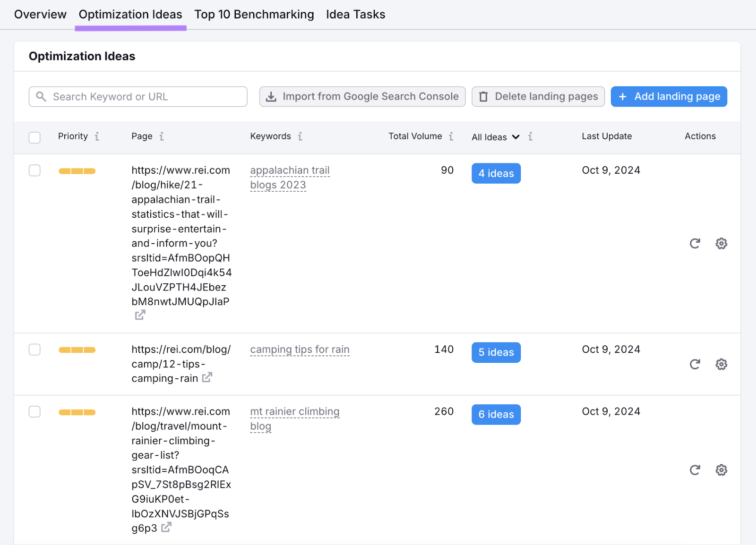
Task: Click the info icon beside the Keywords header
Action: pyautogui.click(x=301, y=136)
